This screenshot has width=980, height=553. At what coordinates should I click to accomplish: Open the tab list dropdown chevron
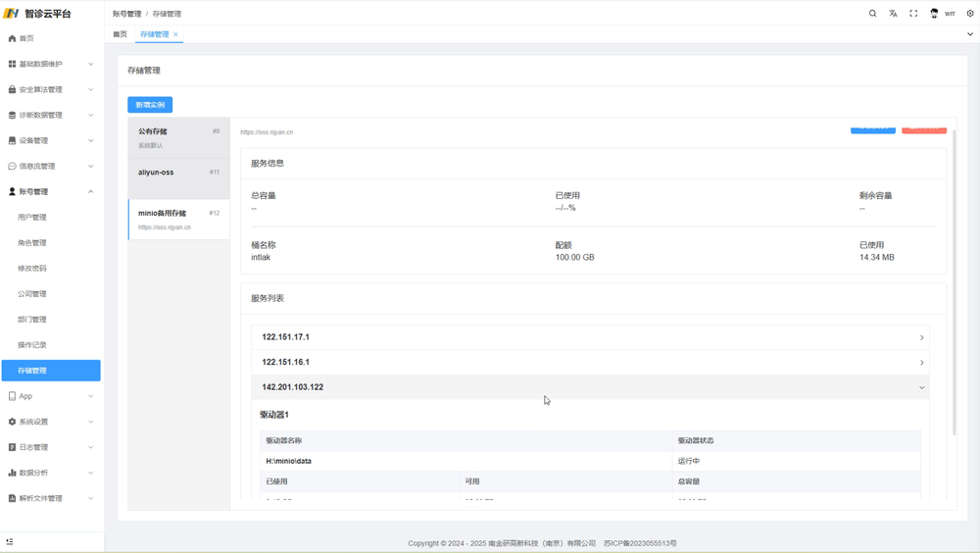pyautogui.click(x=970, y=34)
